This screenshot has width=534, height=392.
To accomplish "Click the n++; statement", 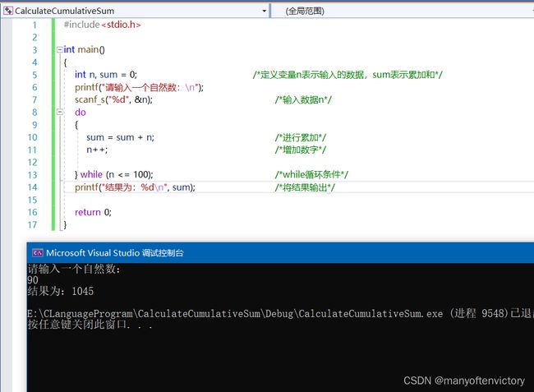I will [x=97, y=150].
